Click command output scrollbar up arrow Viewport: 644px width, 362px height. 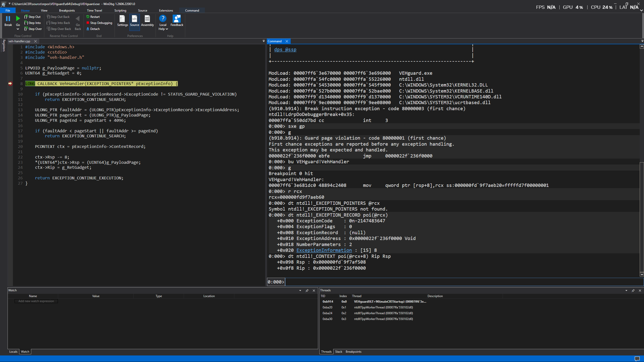642,47
